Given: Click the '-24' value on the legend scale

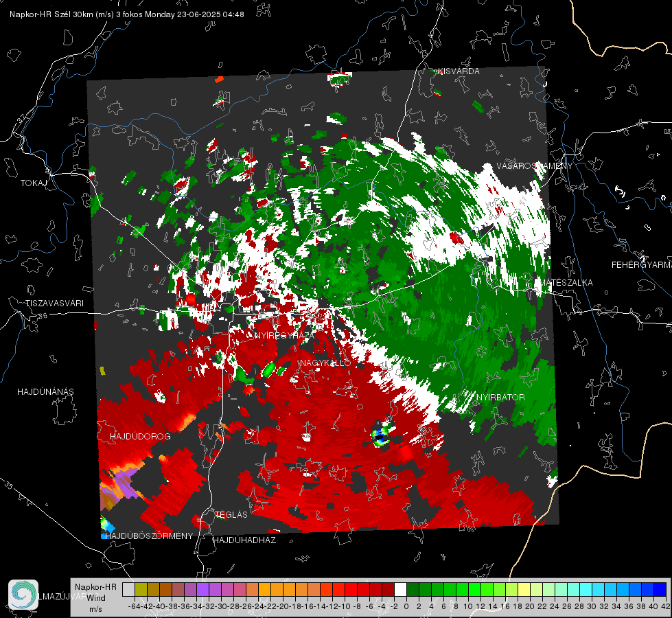Looking at the screenshot, I should (x=258, y=606).
